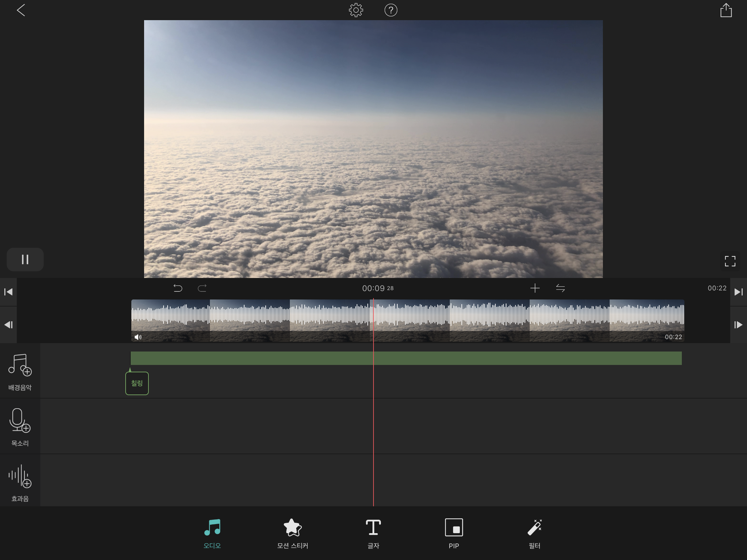Tap the share export icon
Image resolution: width=747 pixels, height=560 pixels.
point(726,10)
